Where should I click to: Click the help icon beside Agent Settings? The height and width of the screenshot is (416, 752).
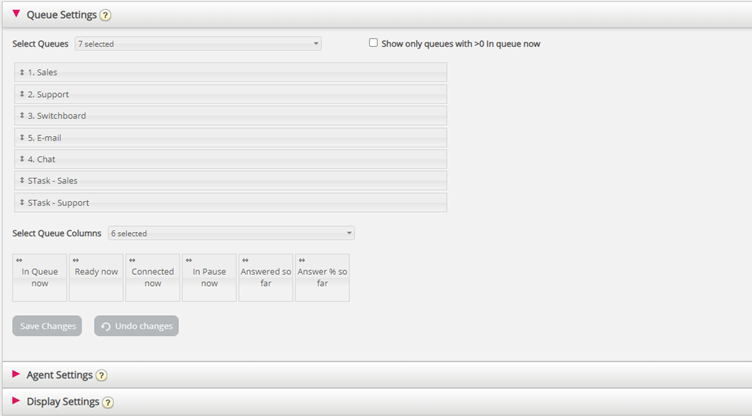102,375
